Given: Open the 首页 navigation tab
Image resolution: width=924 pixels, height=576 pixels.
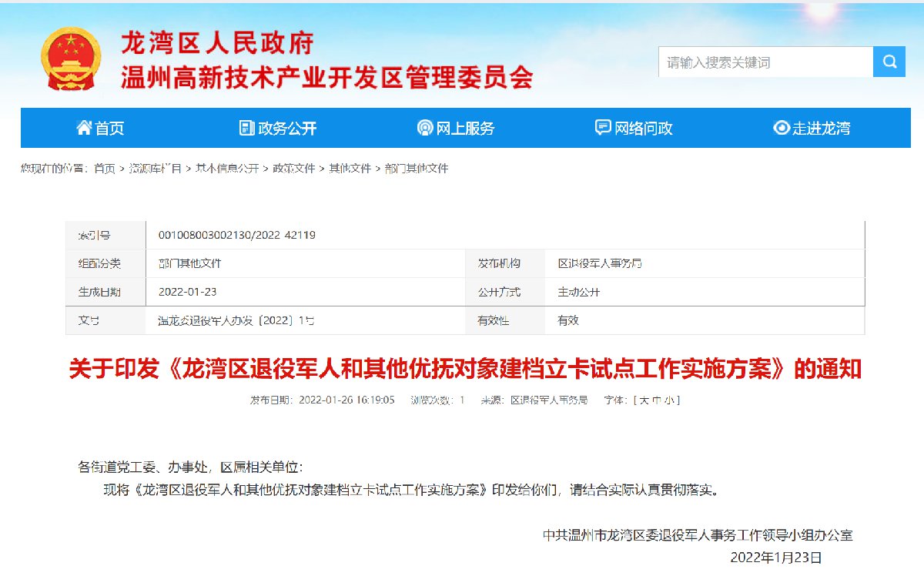Looking at the screenshot, I should (100, 128).
